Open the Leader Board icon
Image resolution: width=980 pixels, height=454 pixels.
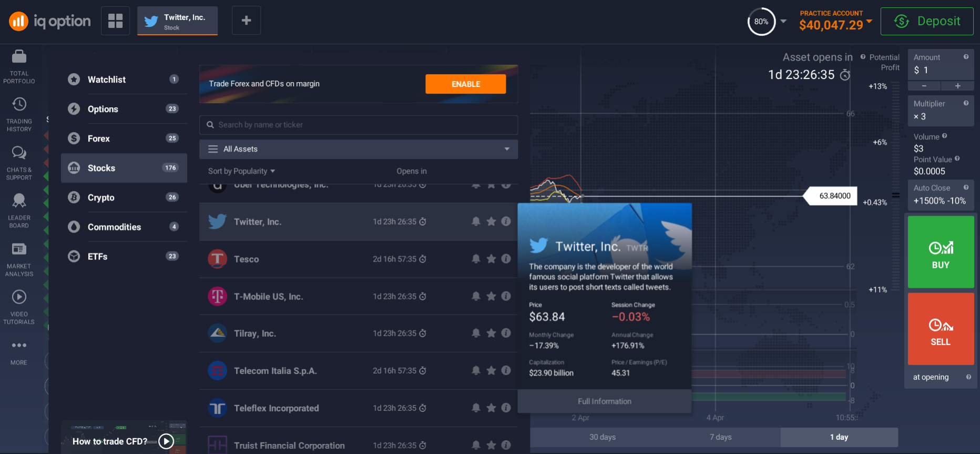[x=19, y=201]
